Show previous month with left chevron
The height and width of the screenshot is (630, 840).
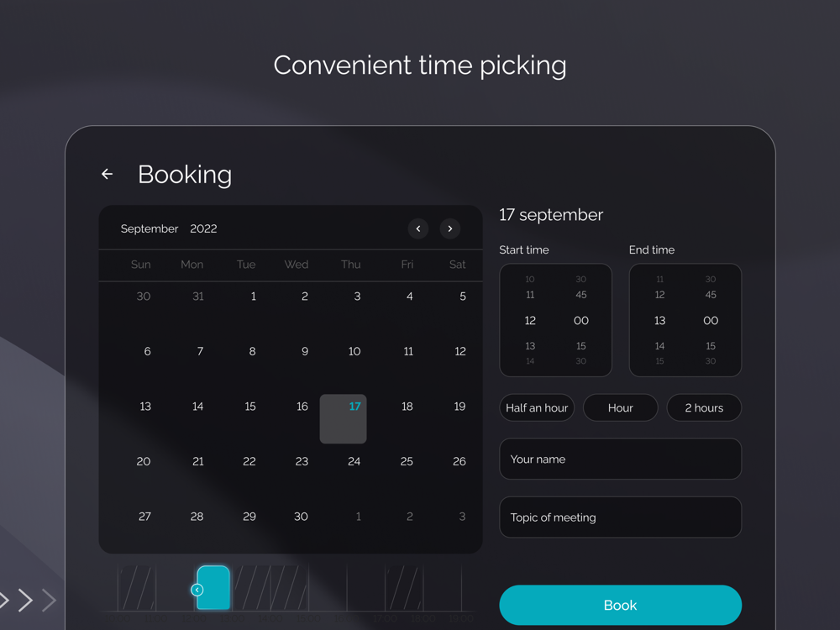(417, 228)
